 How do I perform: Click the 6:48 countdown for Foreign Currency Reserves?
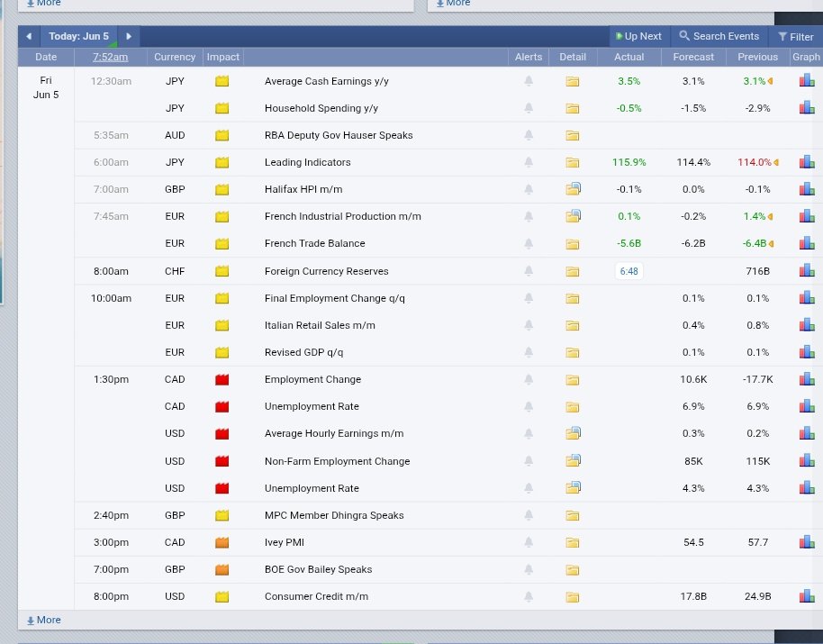(629, 271)
